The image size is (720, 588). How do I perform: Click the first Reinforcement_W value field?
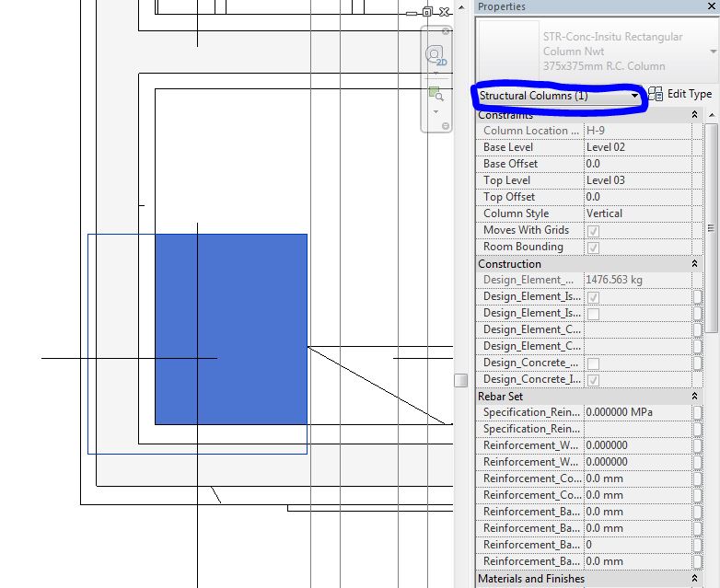(x=637, y=445)
